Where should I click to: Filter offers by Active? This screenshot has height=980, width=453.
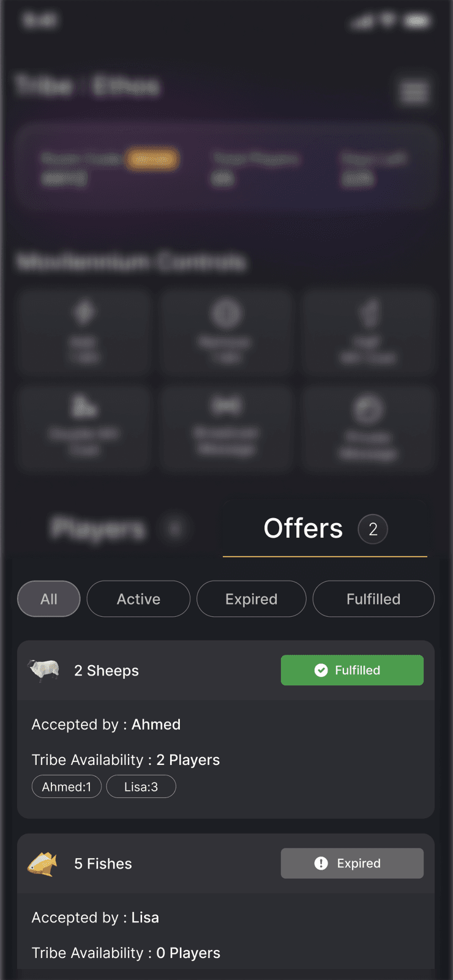[138, 599]
